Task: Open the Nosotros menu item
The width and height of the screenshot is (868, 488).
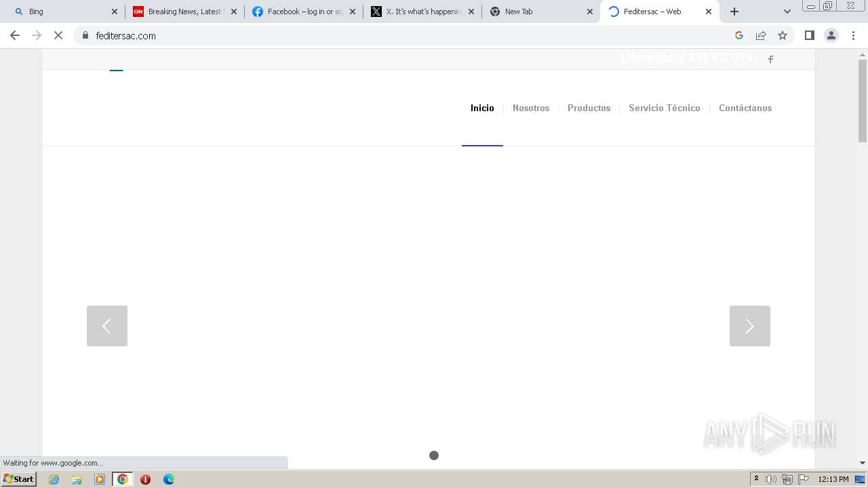Action: (x=531, y=108)
